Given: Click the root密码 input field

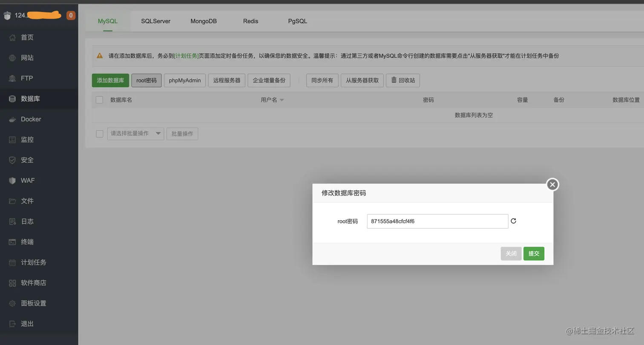Looking at the screenshot, I should tap(437, 221).
